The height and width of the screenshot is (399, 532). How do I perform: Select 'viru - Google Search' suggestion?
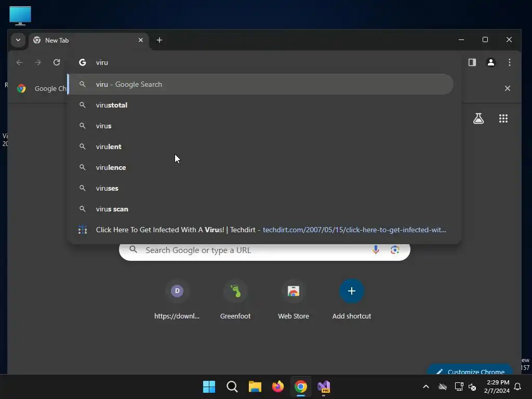coord(261,84)
